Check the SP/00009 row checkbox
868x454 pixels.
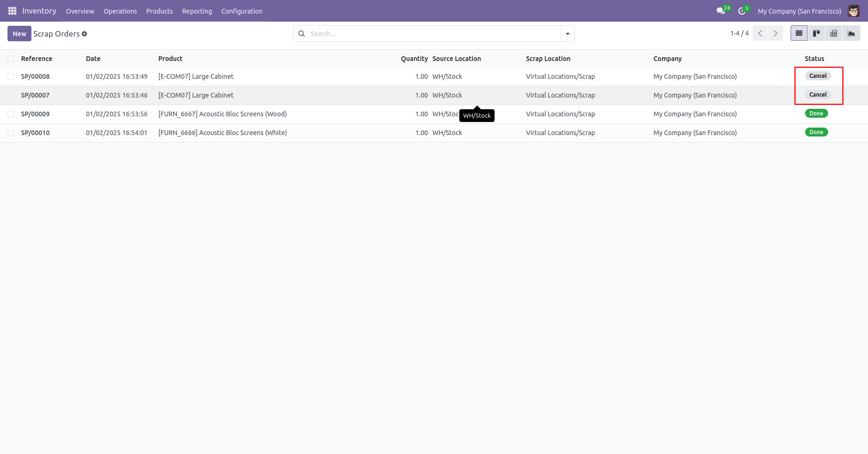click(11, 114)
